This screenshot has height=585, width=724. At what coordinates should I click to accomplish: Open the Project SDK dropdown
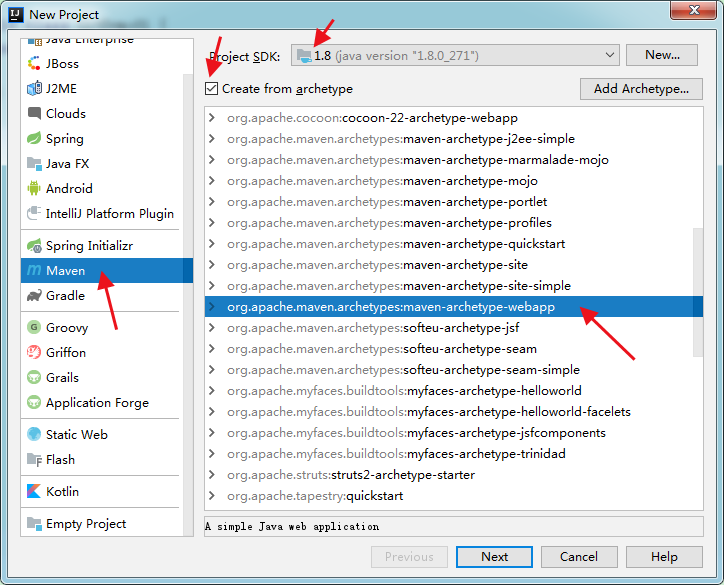(609, 55)
